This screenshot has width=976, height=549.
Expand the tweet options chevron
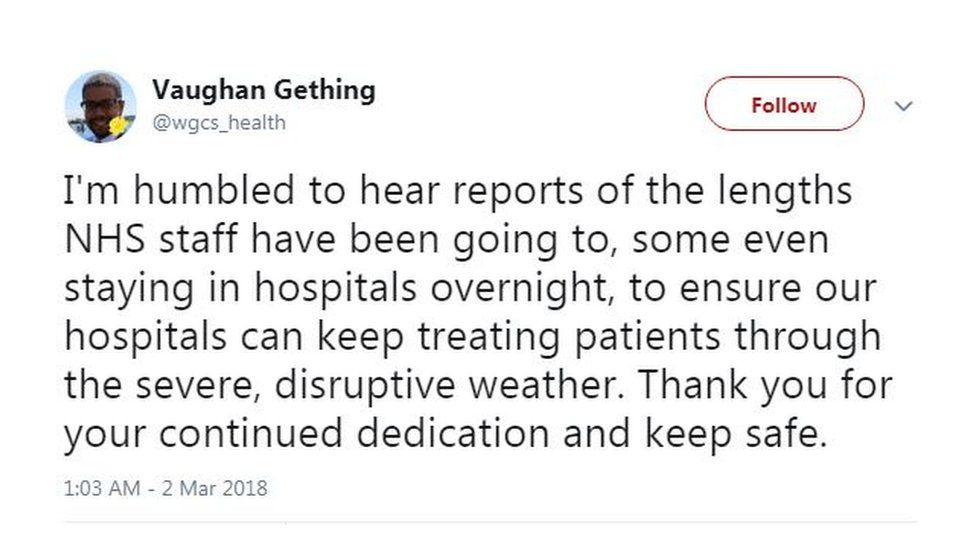click(903, 105)
